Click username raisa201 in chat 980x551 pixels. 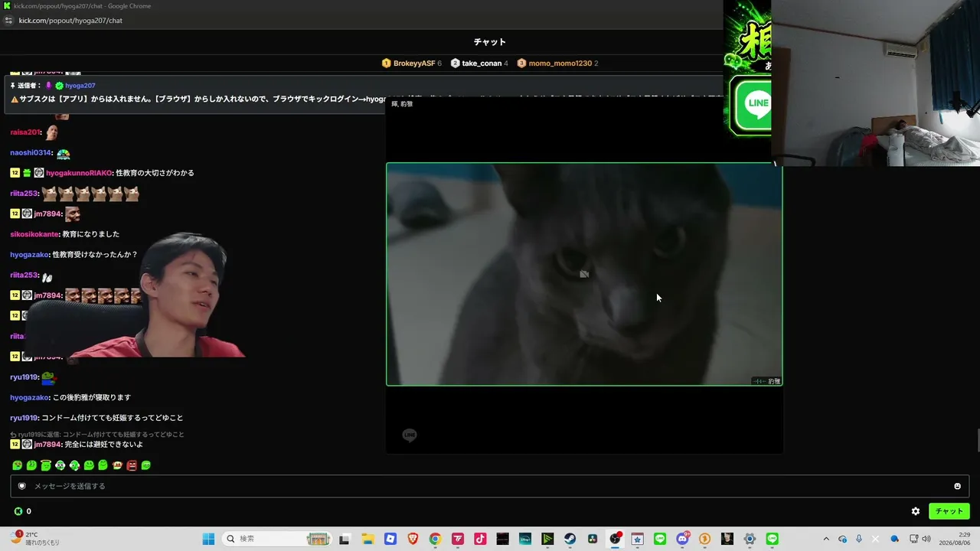click(x=24, y=132)
